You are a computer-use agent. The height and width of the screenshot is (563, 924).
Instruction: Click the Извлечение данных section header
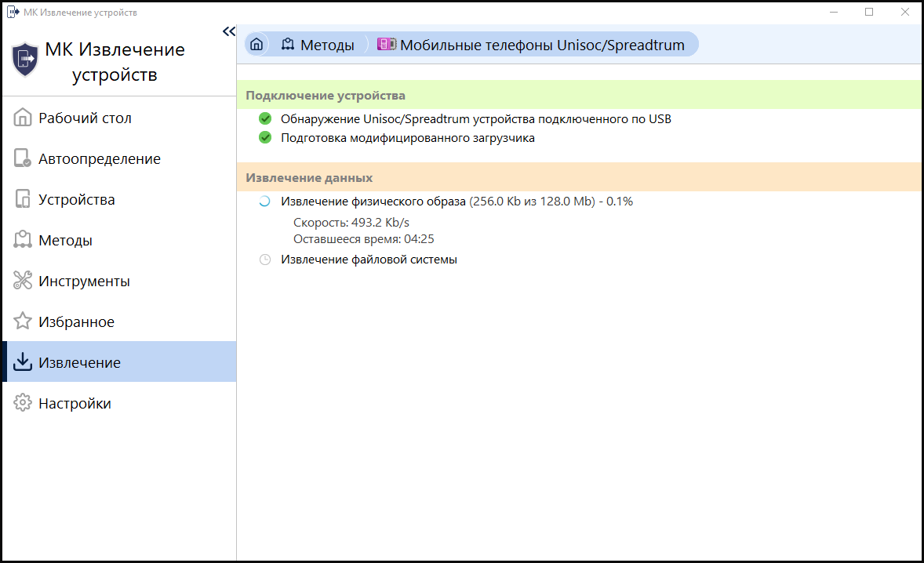coord(309,178)
